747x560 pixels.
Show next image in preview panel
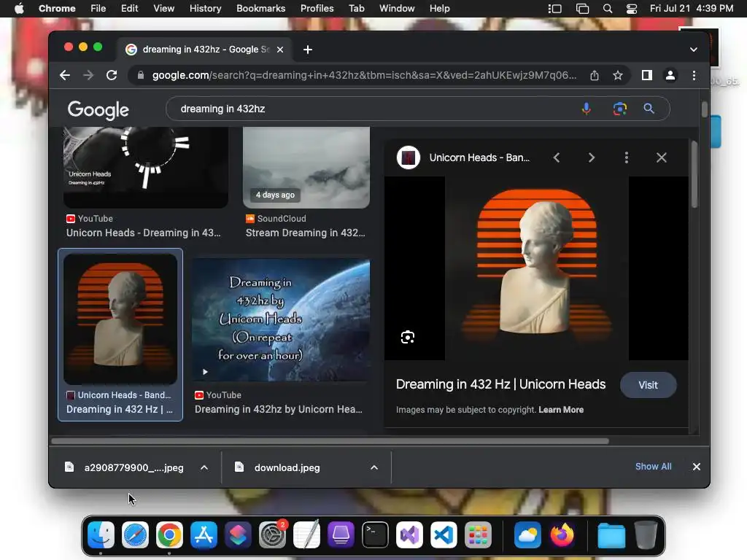tap(591, 157)
